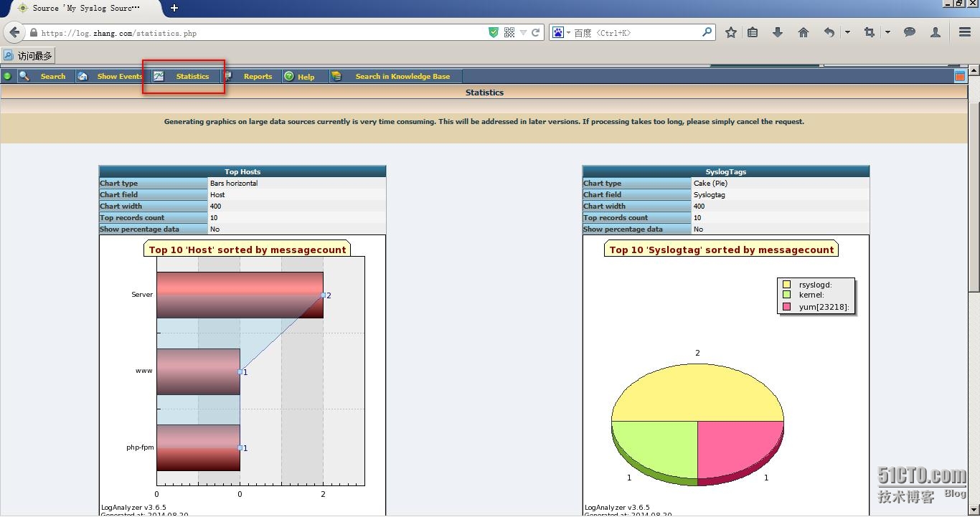Click the 'Syslogtag' chart field value

click(x=710, y=194)
